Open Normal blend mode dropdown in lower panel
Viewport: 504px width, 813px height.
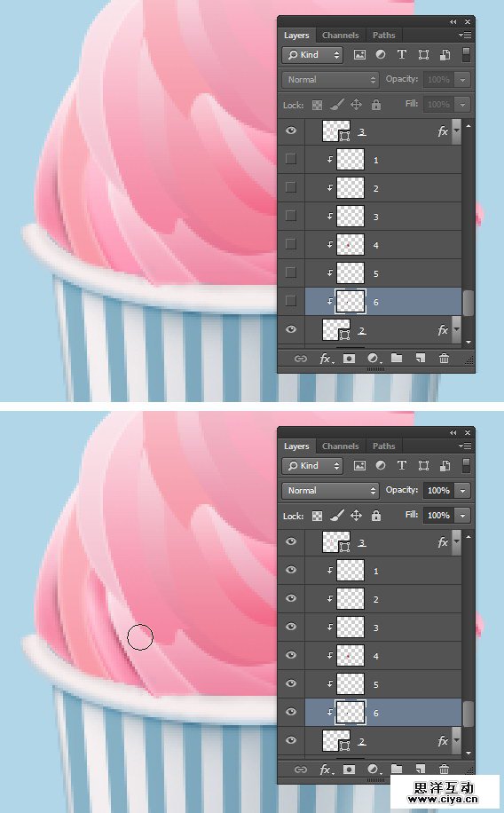click(330, 491)
